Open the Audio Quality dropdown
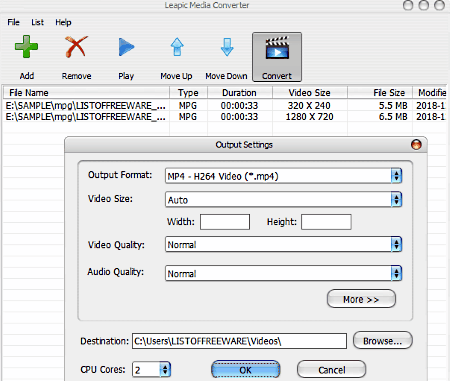Image resolution: width=450 pixels, height=381 pixels. pos(396,273)
